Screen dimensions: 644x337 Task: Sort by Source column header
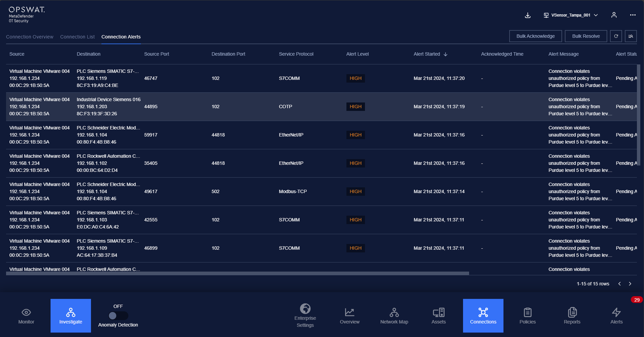point(17,54)
